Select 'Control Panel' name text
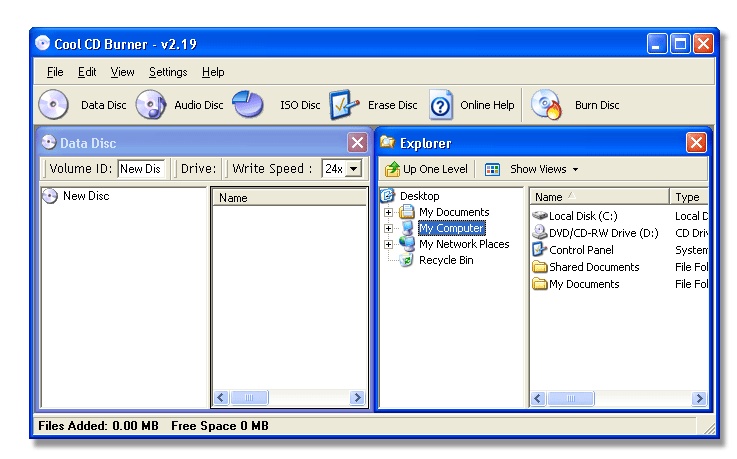The width and height of the screenshot is (737, 459). point(581,250)
